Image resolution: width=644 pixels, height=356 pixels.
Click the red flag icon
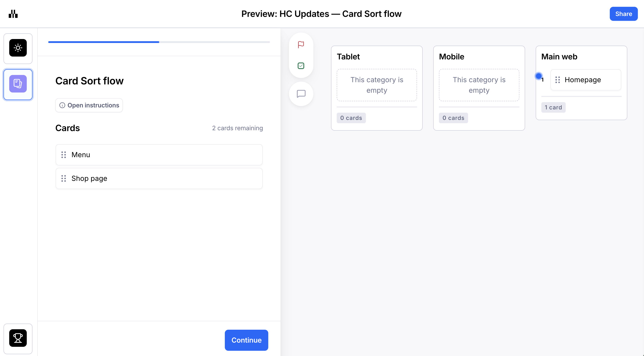[301, 45]
